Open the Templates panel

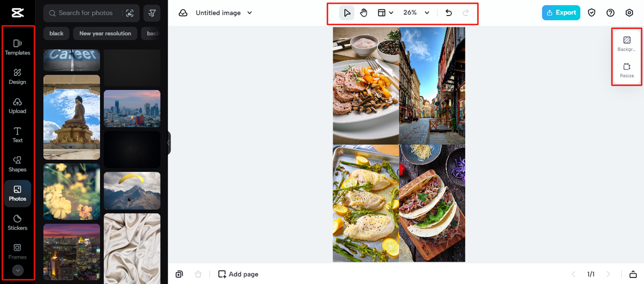point(18,47)
